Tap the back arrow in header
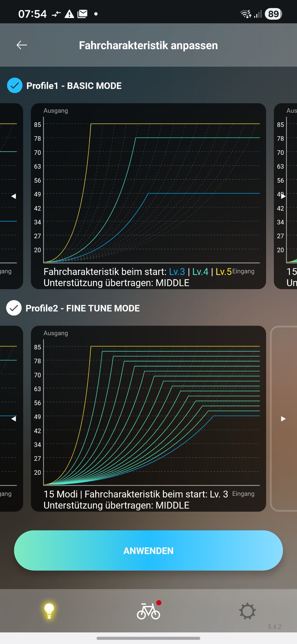 (x=22, y=45)
